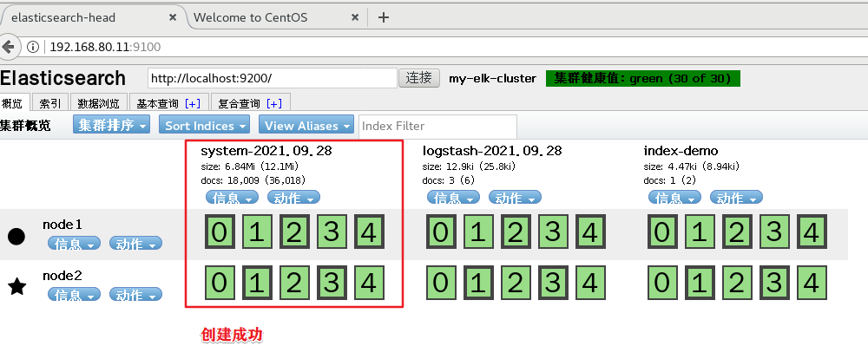Click the [+] next to 基本查询
Viewport: 868px width, 359px height.
point(193,103)
